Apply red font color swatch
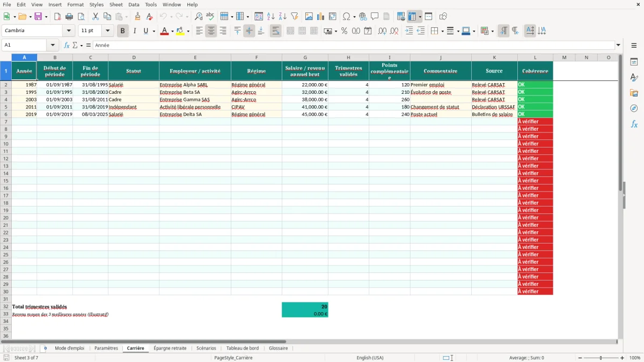Viewport: 644px width, 362px height. point(164,31)
